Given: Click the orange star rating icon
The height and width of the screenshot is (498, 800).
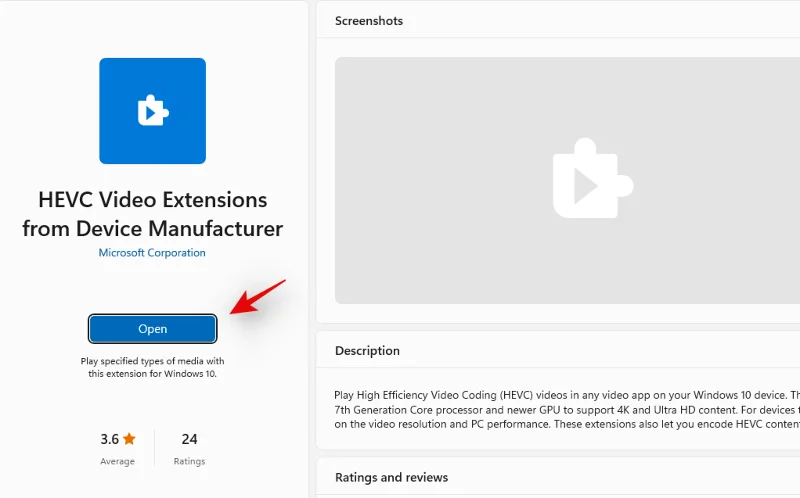Looking at the screenshot, I should click(x=129, y=439).
